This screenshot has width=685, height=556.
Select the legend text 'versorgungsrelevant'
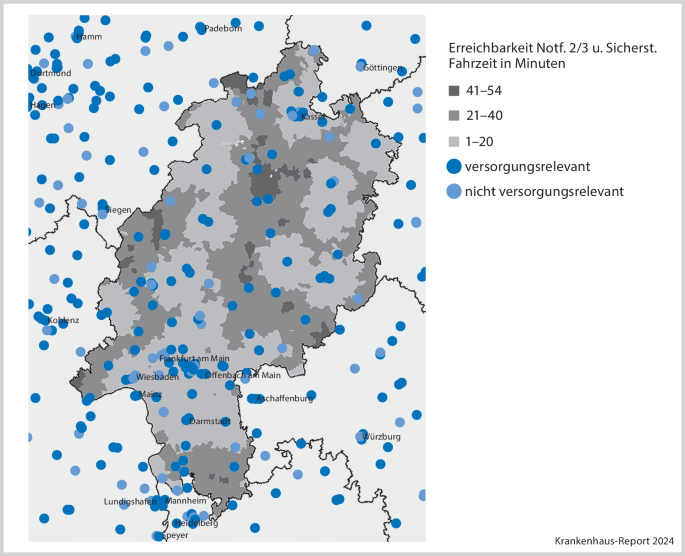pos(527,167)
